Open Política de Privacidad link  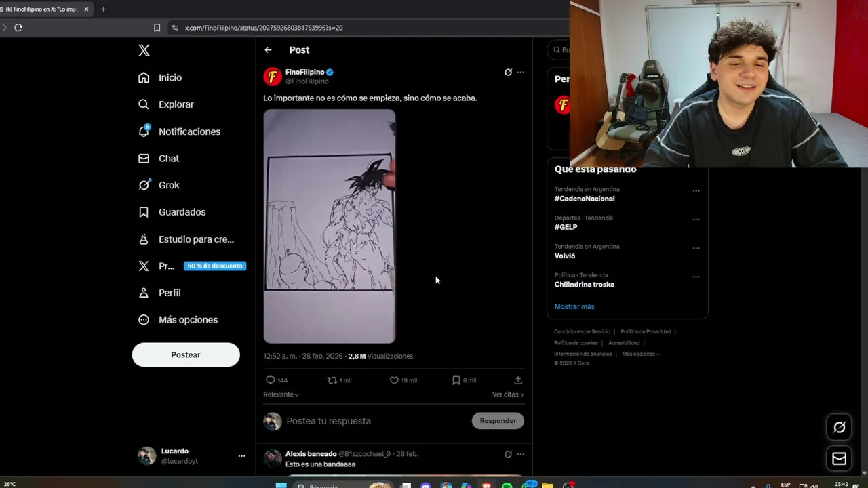[x=646, y=332]
